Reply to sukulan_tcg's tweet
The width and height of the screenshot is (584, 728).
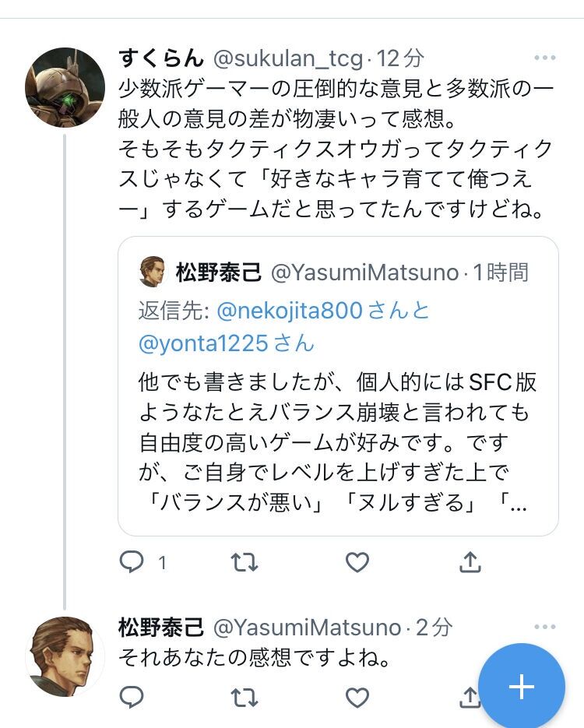(132, 561)
